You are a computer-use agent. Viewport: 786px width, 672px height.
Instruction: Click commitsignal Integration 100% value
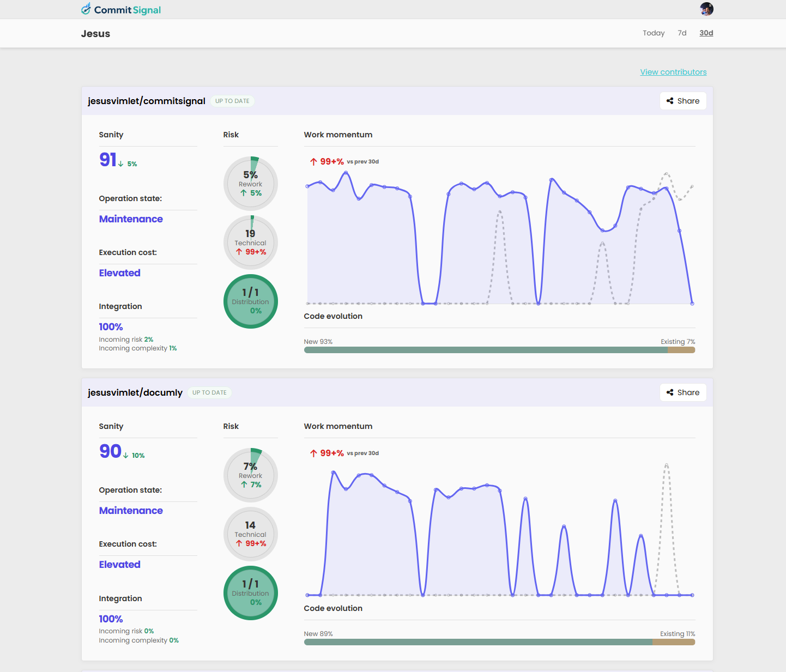[x=111, y=327]
